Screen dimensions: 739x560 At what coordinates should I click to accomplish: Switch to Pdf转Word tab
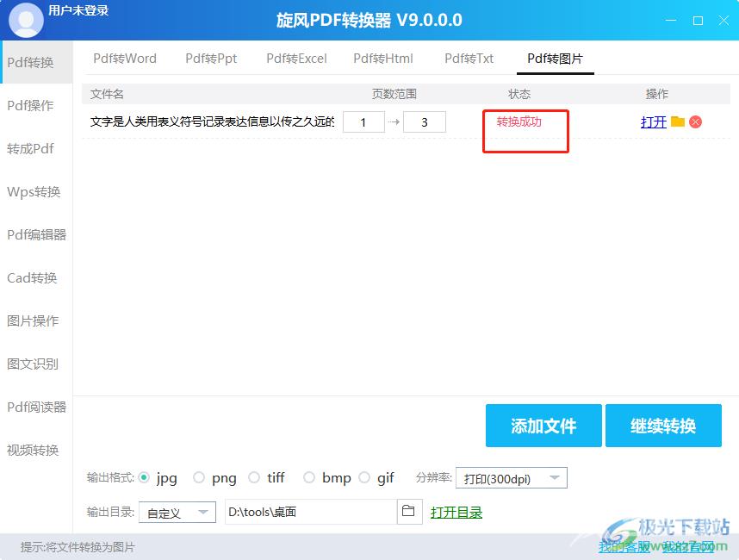[125, 59]
